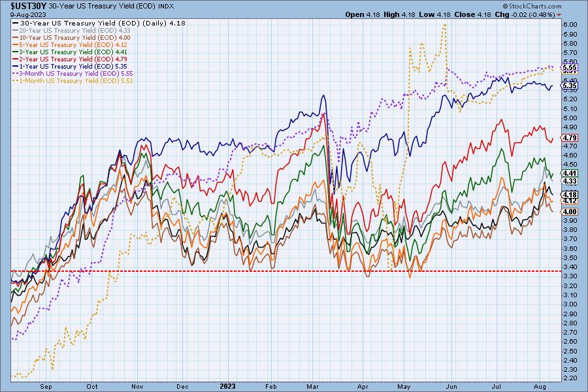The width and height of the screenshot is (588, 392).
Task: Click the Apr label on the time axis
Action: 363,387
